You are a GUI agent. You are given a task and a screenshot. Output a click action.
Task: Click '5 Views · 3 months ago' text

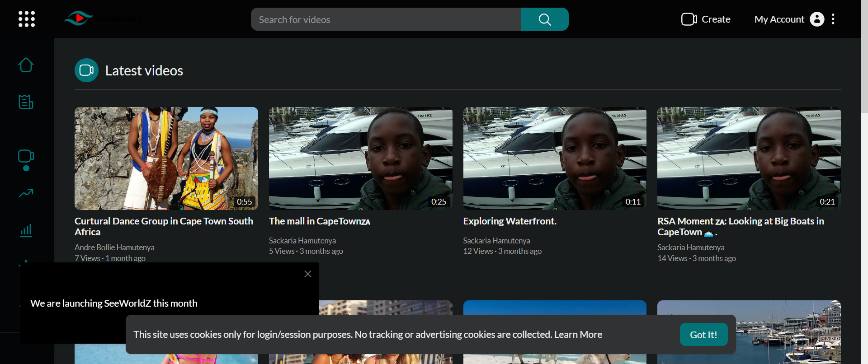(x=306, y=251)
